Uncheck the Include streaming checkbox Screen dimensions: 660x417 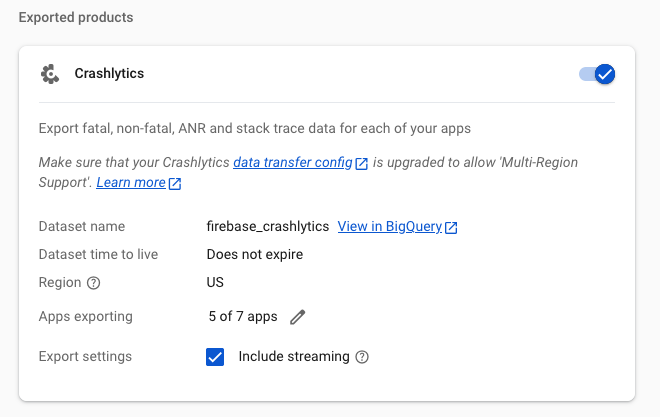point(215,357)
